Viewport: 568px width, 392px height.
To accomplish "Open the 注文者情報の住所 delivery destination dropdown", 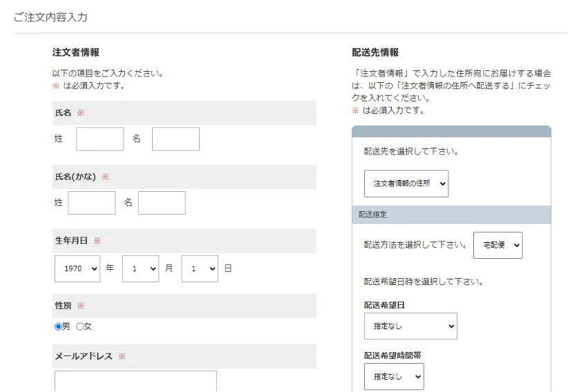I will (x=406, y=184).
